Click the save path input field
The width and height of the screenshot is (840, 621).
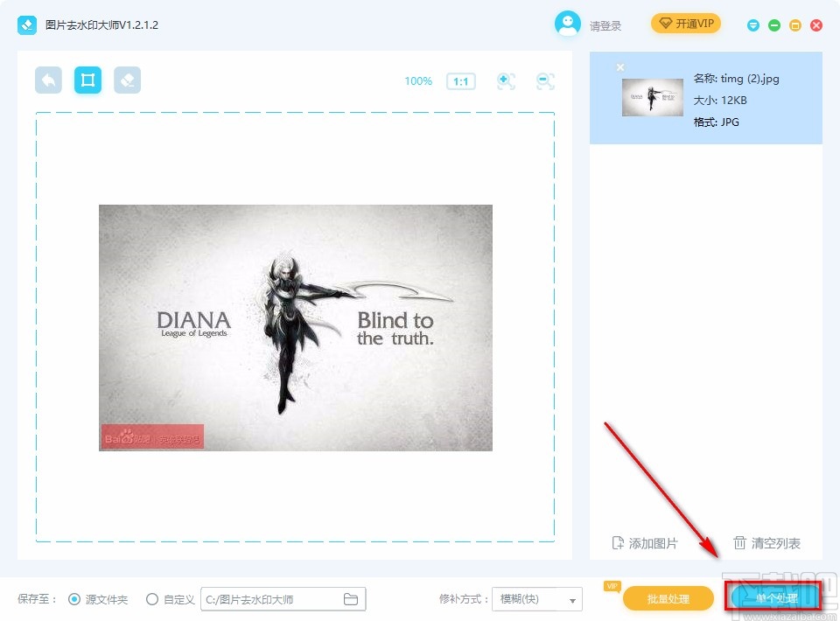pos(283,599)
